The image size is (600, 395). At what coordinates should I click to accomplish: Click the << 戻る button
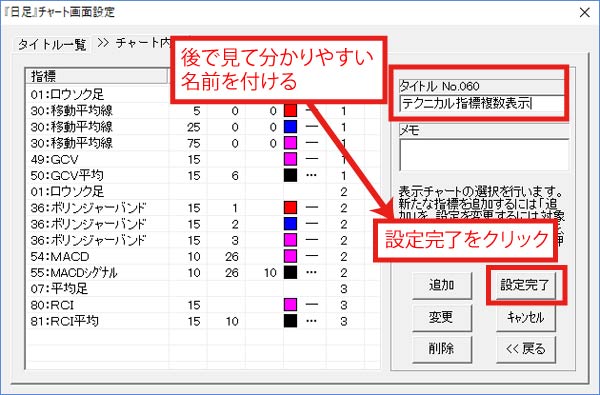(x=526, y=349)
